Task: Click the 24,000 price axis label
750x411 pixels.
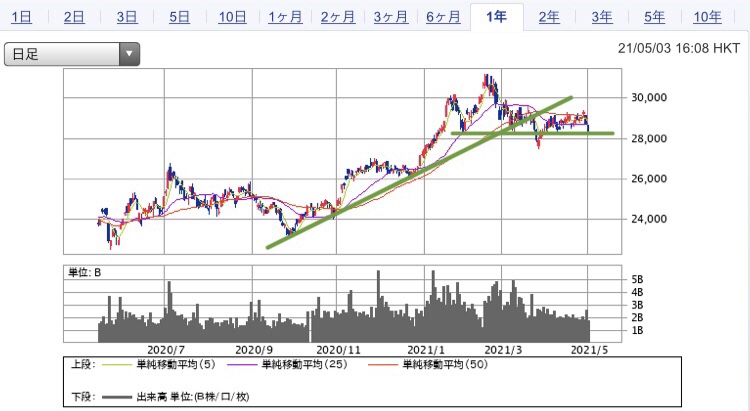Action: [x=649, y=219]
